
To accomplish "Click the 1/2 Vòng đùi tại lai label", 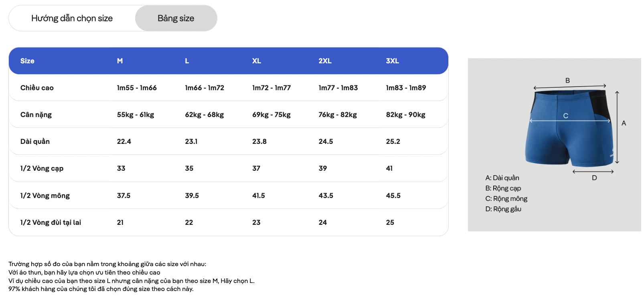I will [x=51, y=222].
